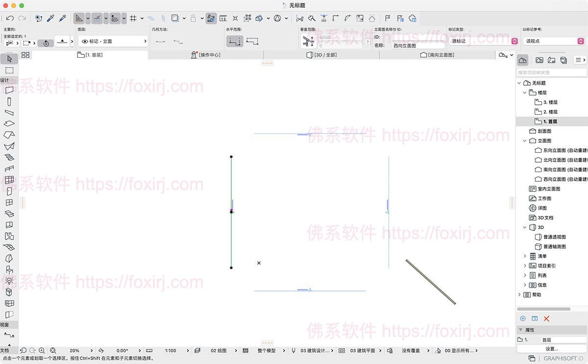Image resolution: width=588 pixels, height=364 pixels.
Task: Pick the Wall tool in design toolbox
Action: tap(9, 90)
